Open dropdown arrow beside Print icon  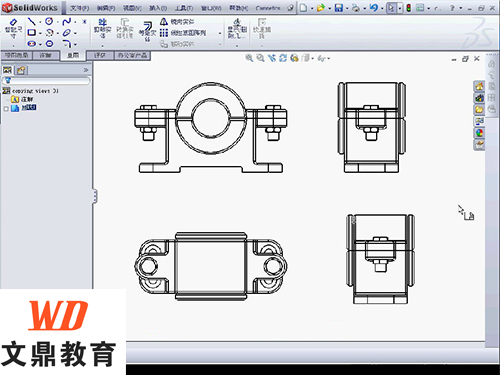(x=364, y=8)
